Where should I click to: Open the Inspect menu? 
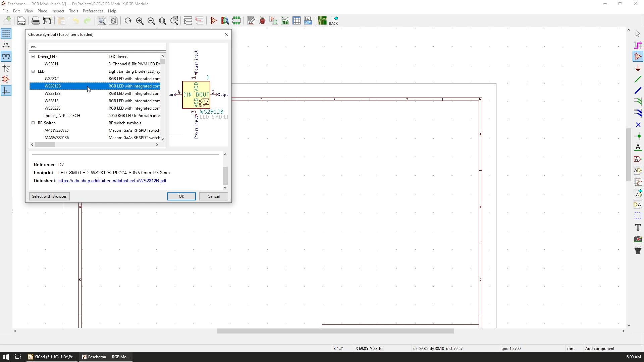pyautogui.click(x=58, y=11)
